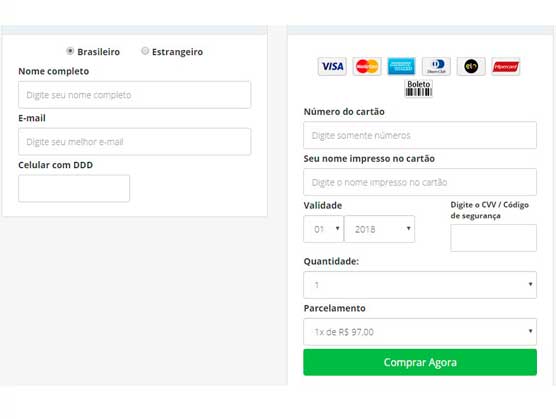Select the Diners Club card icon
This screenshot has height=419, width=556.
[x=436, y=66]
